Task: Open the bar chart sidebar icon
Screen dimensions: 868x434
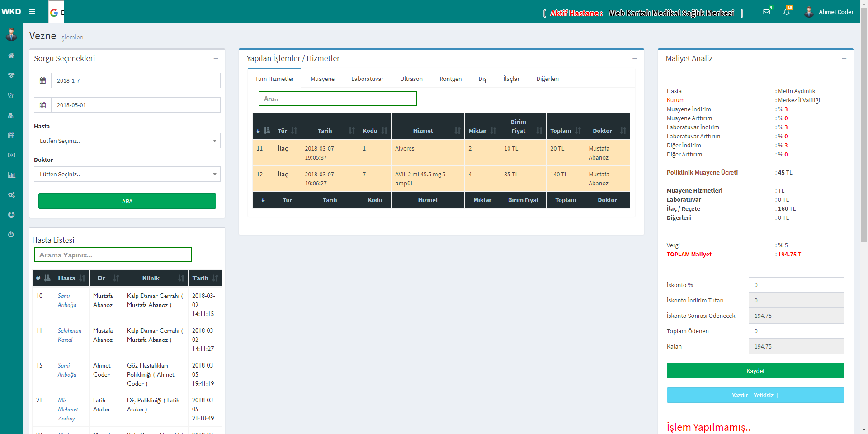Action: (x=11, y=175)
